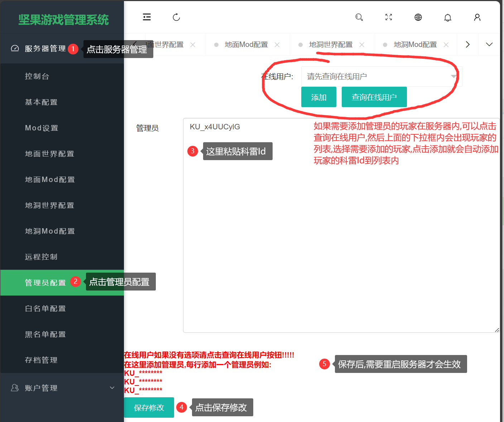Open 地面Mod配置 in the sidebar

[x=62, y=179]
